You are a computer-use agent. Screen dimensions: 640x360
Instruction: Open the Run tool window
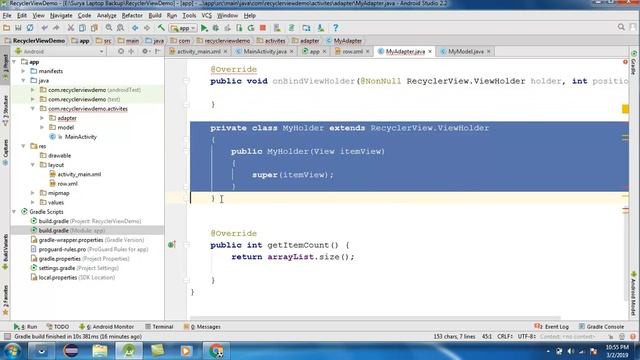click(25, 327)
